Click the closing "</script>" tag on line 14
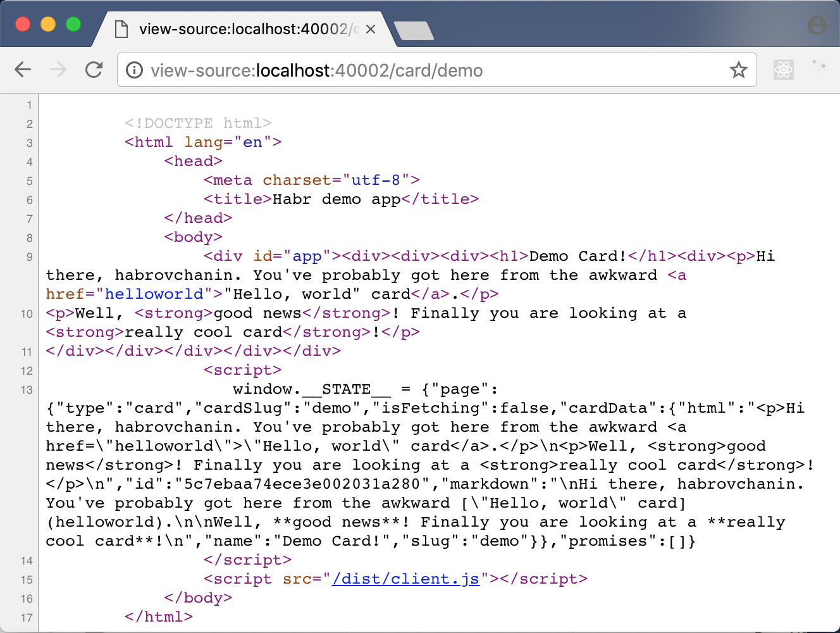840x633 pixels. tap(248, 560)
